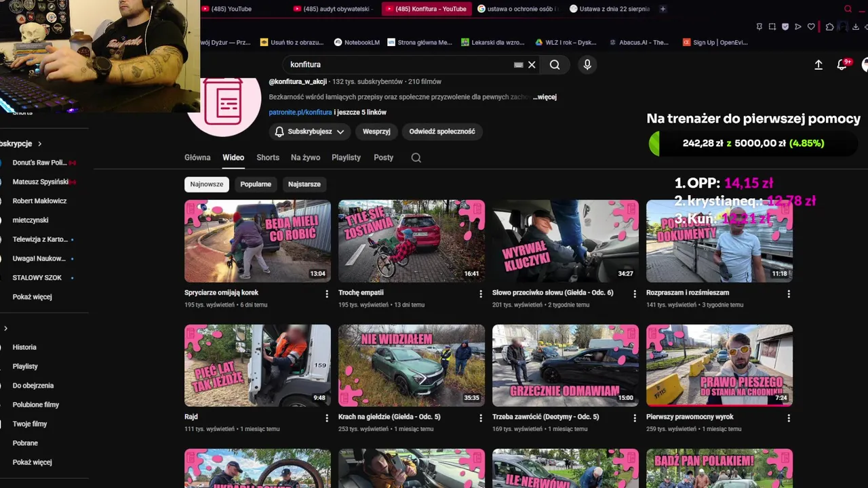This screenshot has width=868, height=488.
Task: Open the Subskrybujesz notification dropdown
Action: click(310, 131)
